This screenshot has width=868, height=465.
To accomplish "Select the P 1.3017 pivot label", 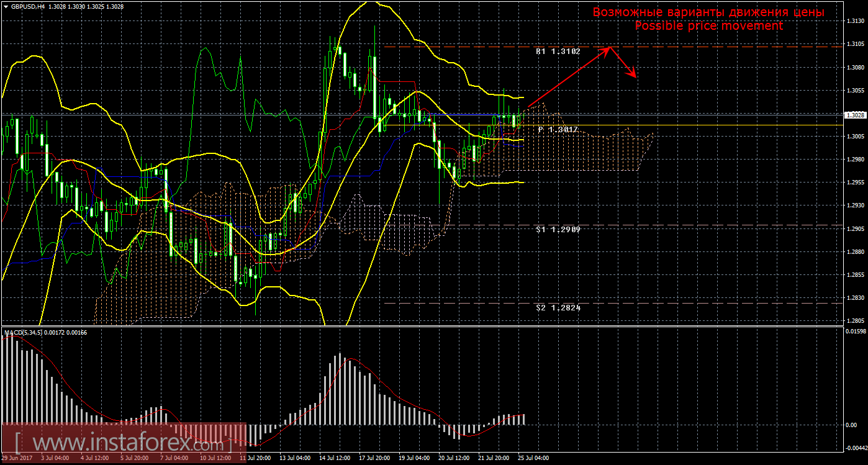I will pyautogui.click(x=558, y=130).
